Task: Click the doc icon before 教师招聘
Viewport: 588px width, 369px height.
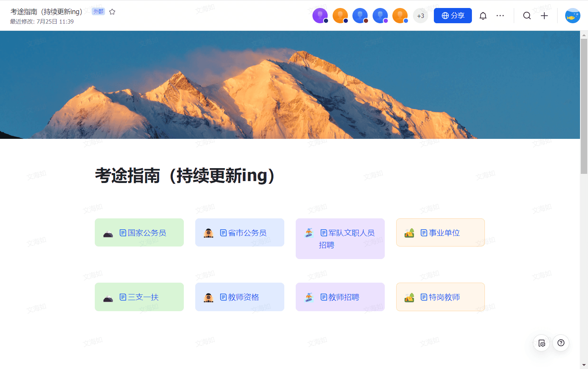Action: click(x=324, y=297)
